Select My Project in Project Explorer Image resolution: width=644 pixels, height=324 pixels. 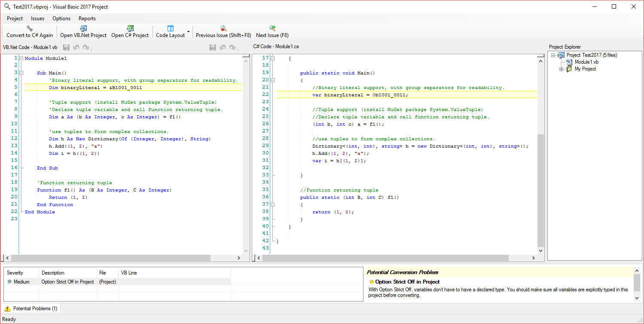tap(585, 69)
